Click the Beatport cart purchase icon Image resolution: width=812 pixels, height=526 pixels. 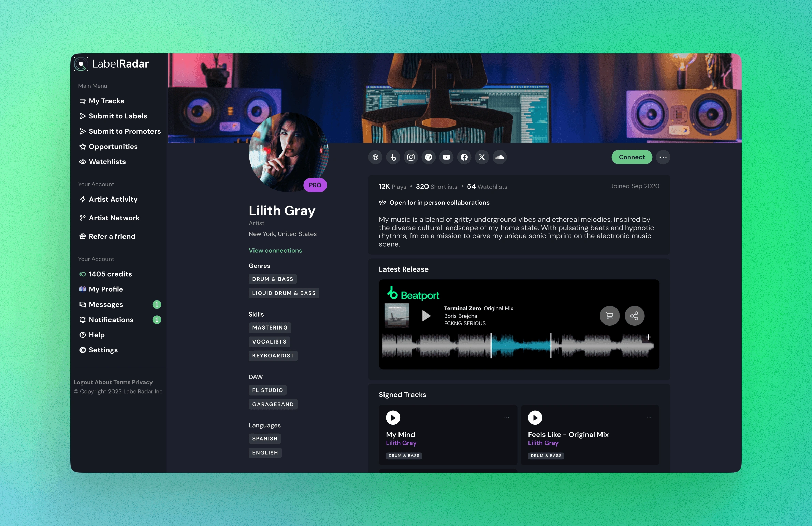tap(609, 316)
